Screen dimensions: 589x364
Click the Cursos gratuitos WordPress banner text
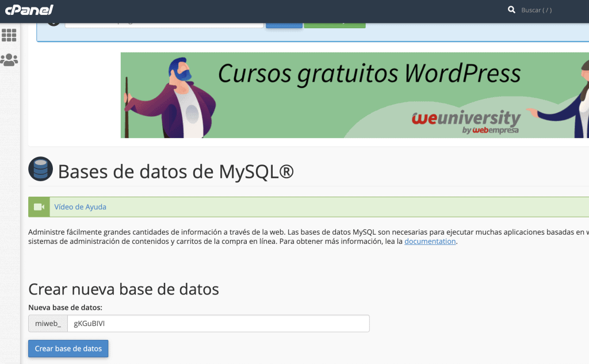tap(369, 74)
